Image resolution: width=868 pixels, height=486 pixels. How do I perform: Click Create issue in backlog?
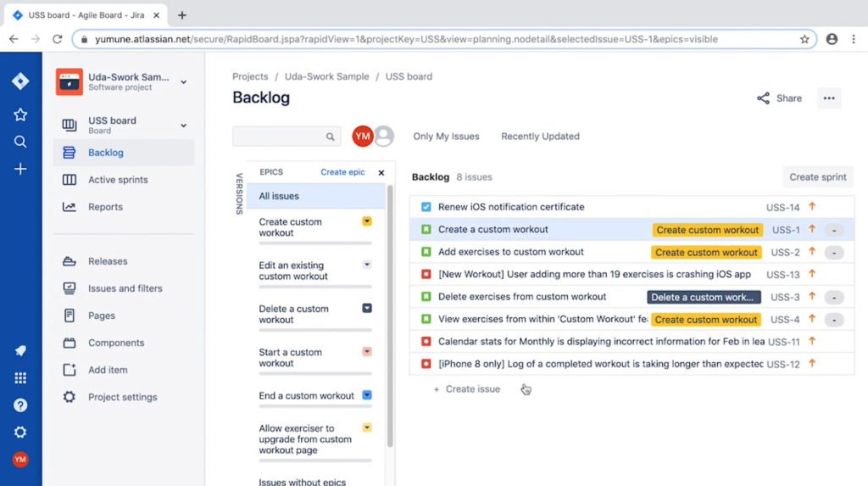(467, 389)
